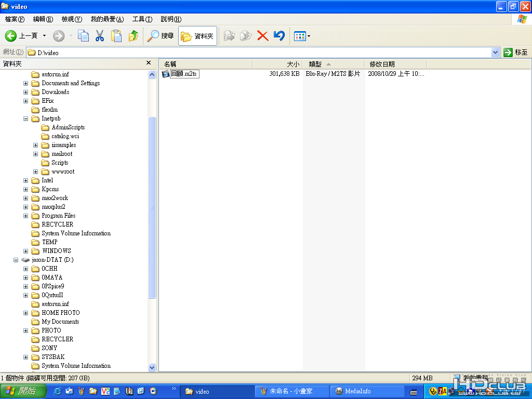Open the Back button history dropdown arrow
This screenshot has width=532, height=399.
click(x=44, y=36)
